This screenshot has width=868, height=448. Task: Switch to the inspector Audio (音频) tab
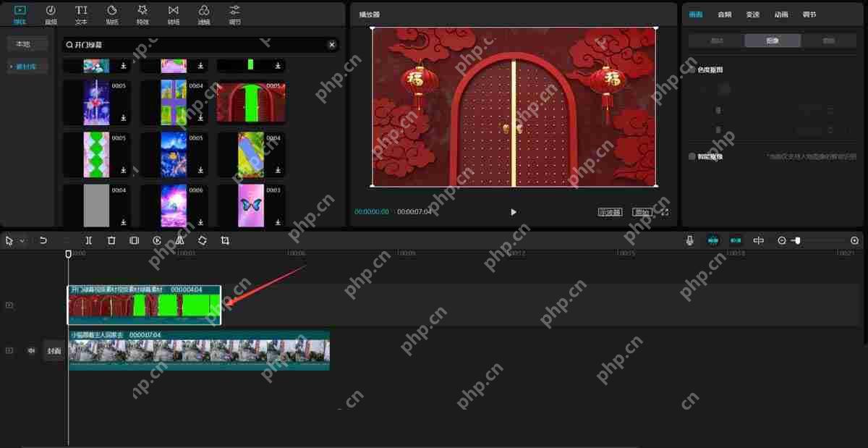[724, 14]
